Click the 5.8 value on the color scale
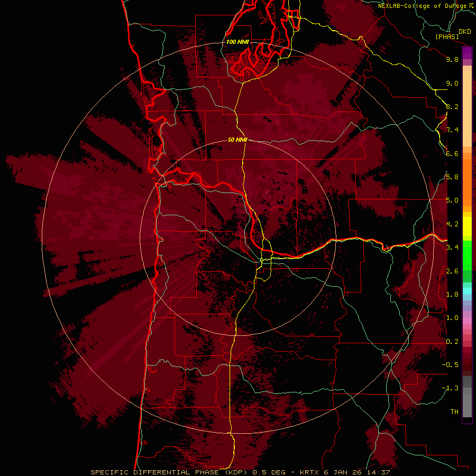 click(x=452, y=177)
